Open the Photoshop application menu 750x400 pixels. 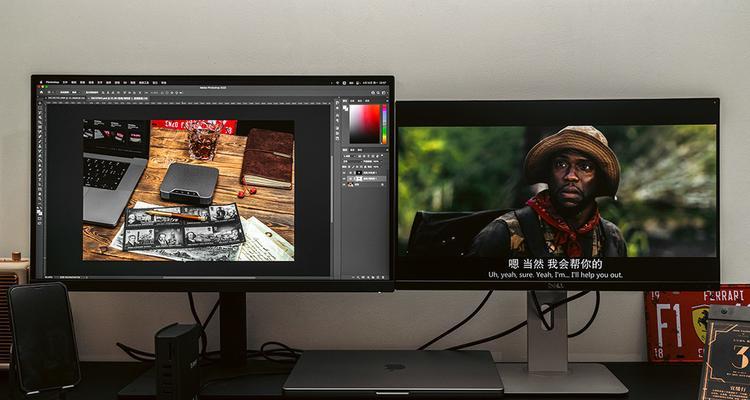pyautogui.click(x=53, y=82)
